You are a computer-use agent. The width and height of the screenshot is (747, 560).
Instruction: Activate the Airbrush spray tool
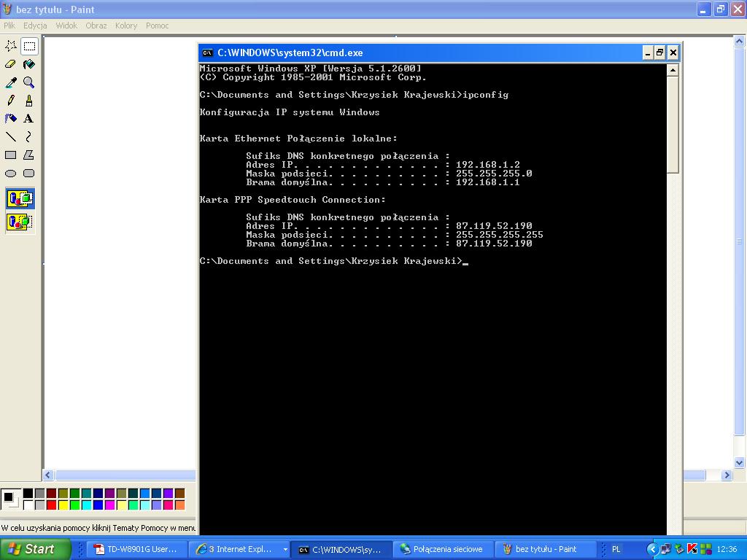click(10, 119)
